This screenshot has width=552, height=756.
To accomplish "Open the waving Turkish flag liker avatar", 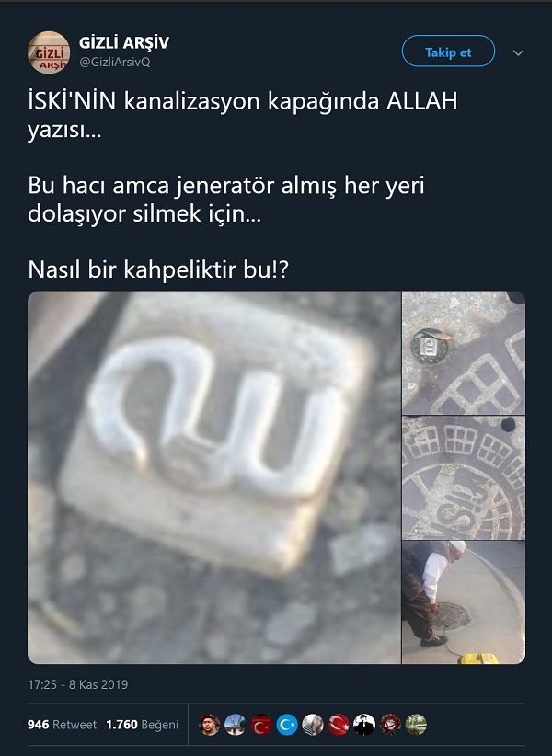I will [x=339, y=724].
